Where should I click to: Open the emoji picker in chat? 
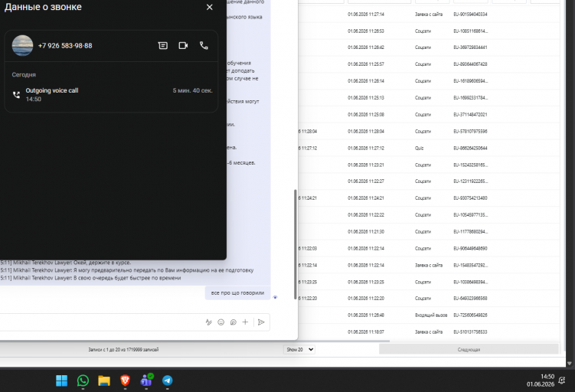tap(221, 322)
